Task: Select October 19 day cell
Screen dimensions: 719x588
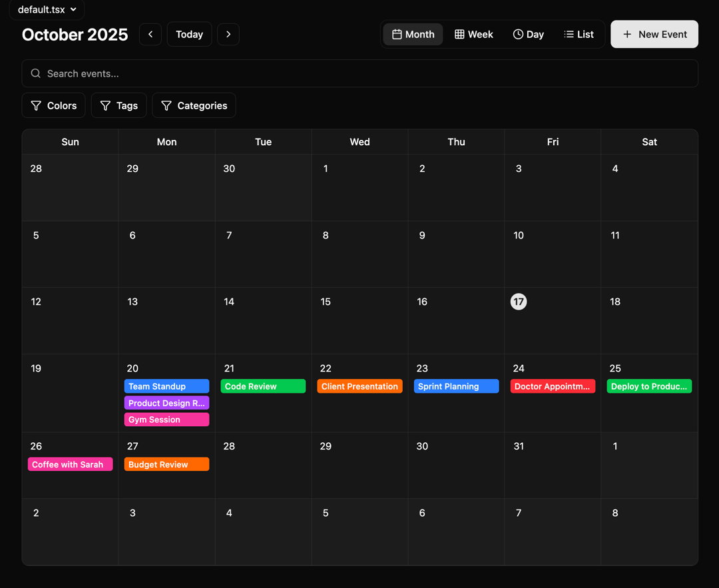Action: coord(70,393)
